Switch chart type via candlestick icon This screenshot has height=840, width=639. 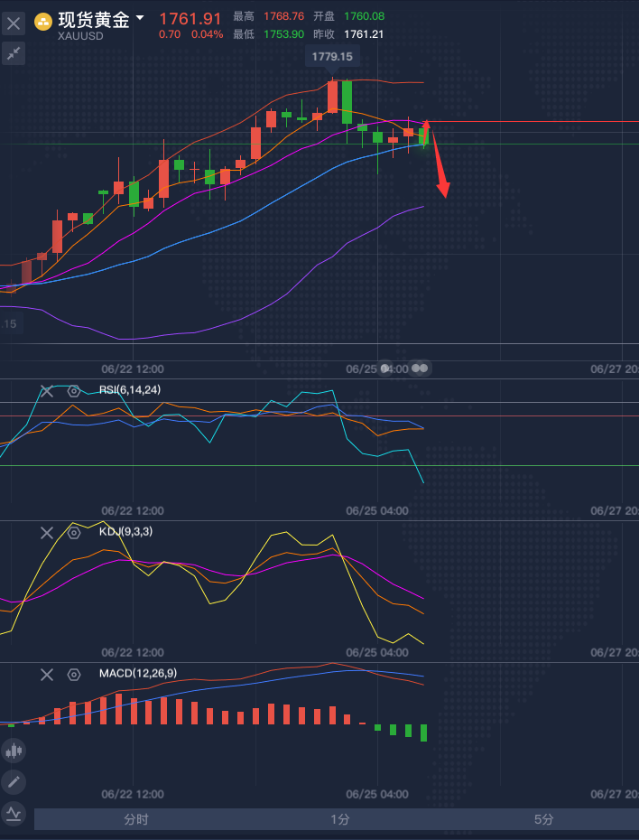14,751
